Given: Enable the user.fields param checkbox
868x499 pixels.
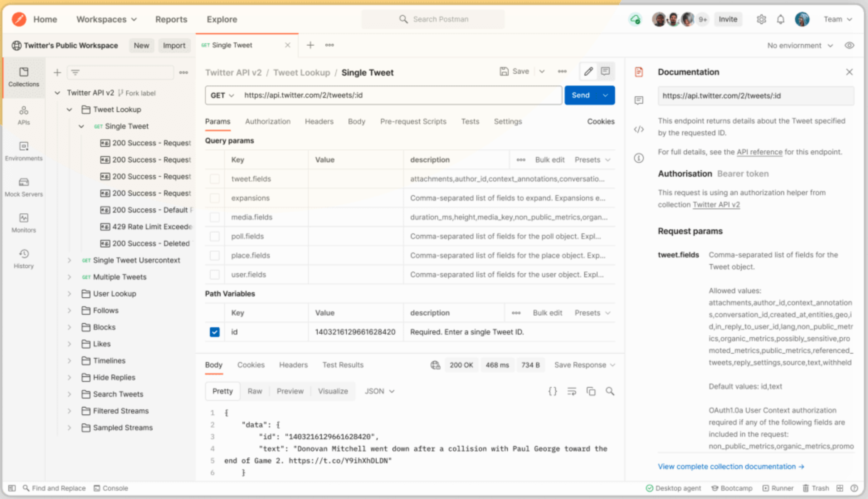Looking at the screenshot, I should coord(215,274).
